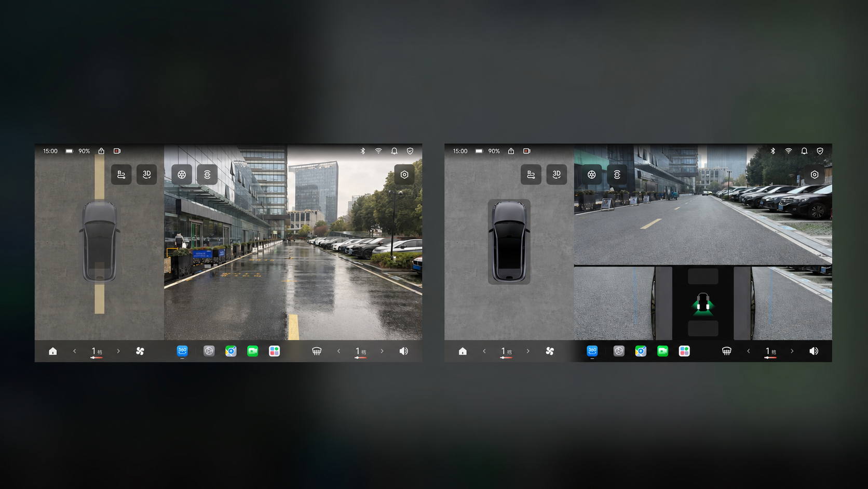The height and width of the screenshot is (489, 868).
Task: Decrease fan level beside Home on right screen
Action: 484,351
